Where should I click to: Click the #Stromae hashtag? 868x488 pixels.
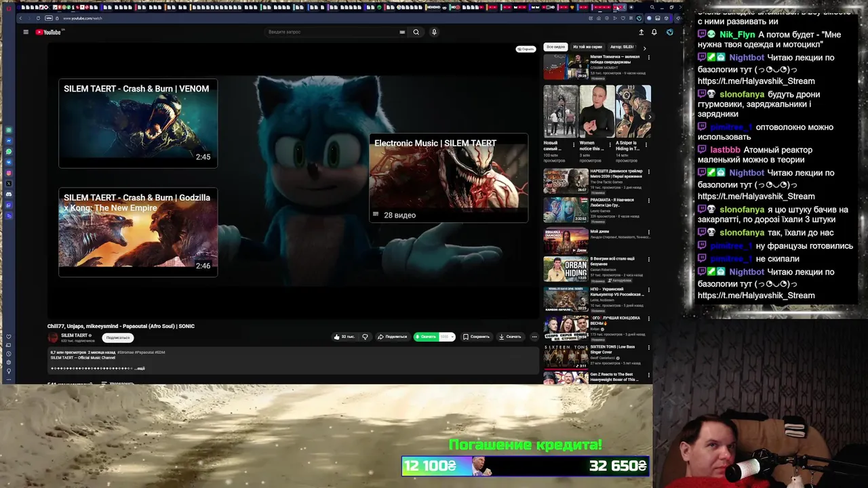click(x=125, y=352)
